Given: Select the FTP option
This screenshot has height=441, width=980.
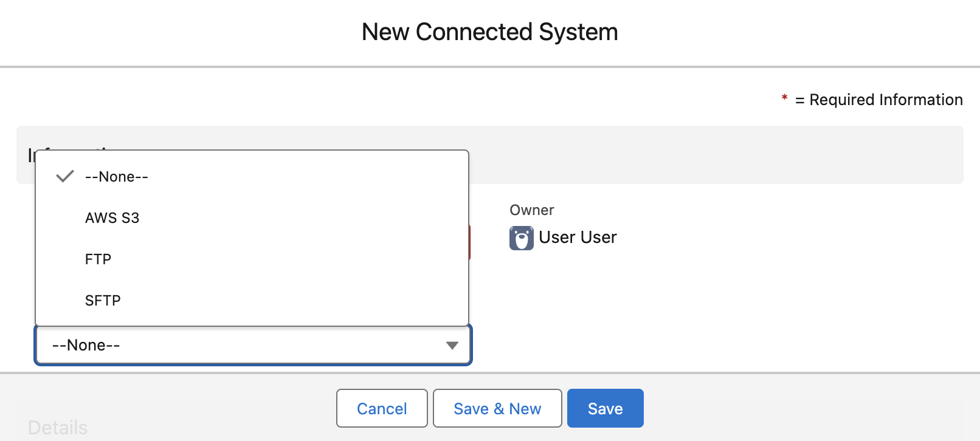Looking at the screenshot, I should [x=98, y=259].
